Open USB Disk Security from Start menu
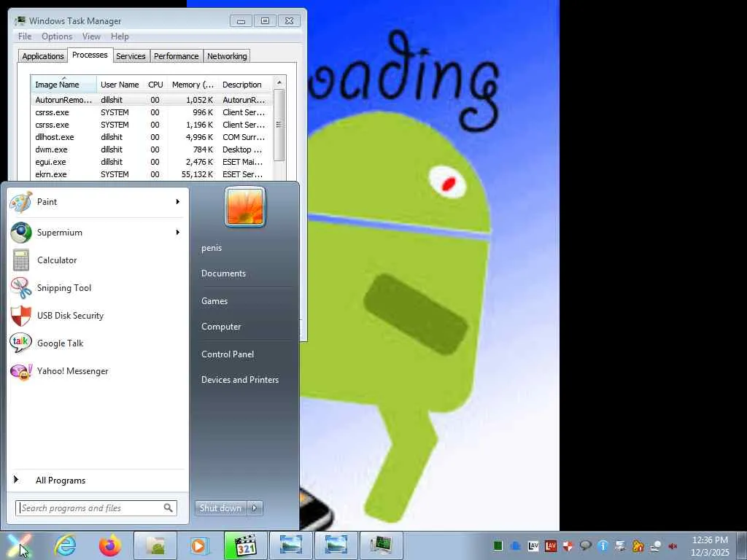The width and height of the screenshot is (747, 560). [98, 315]
